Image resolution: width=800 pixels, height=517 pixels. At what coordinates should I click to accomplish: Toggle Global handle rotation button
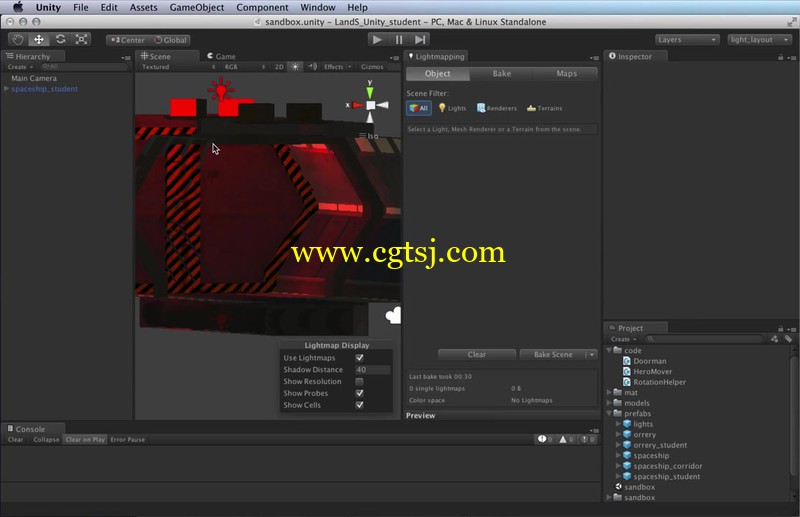(x=170, y=40)
